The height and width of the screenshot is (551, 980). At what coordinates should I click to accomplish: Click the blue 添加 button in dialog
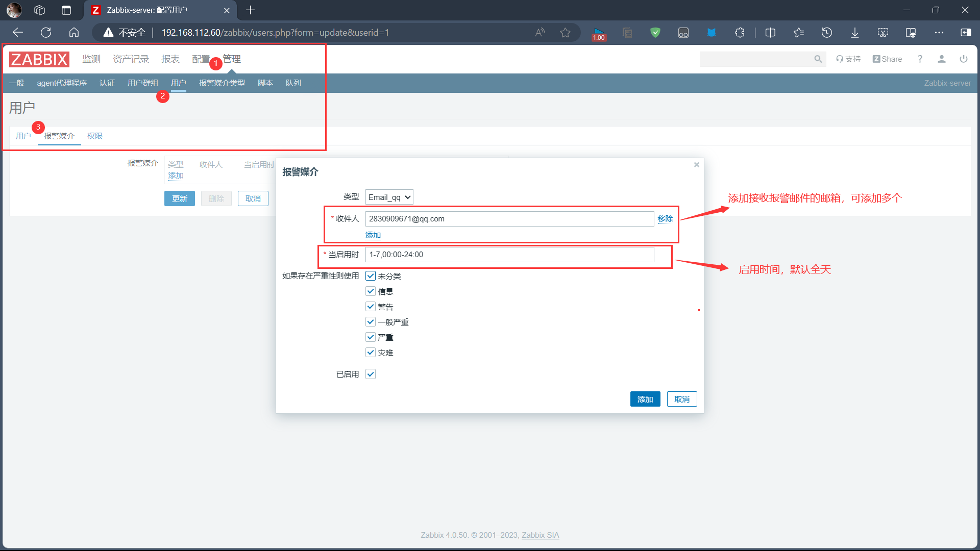click(645, 399)
